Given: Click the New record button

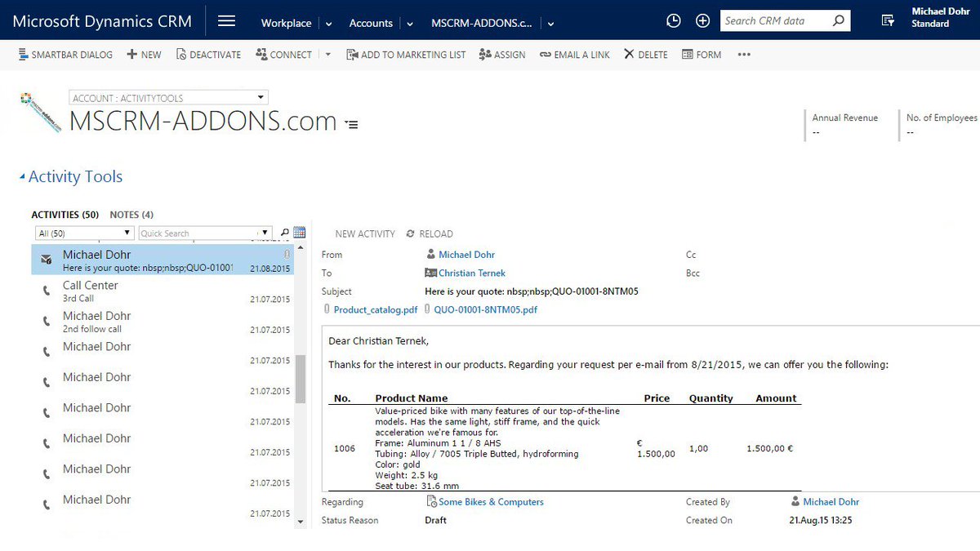Looking at the screenshot, I should pos(144,55).
